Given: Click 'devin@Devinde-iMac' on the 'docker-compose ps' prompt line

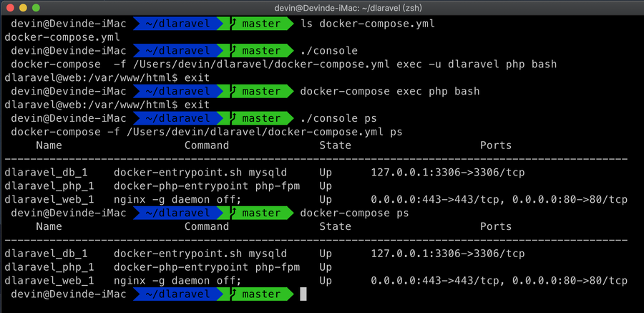Looking at the screenshot, I should 69,213.
